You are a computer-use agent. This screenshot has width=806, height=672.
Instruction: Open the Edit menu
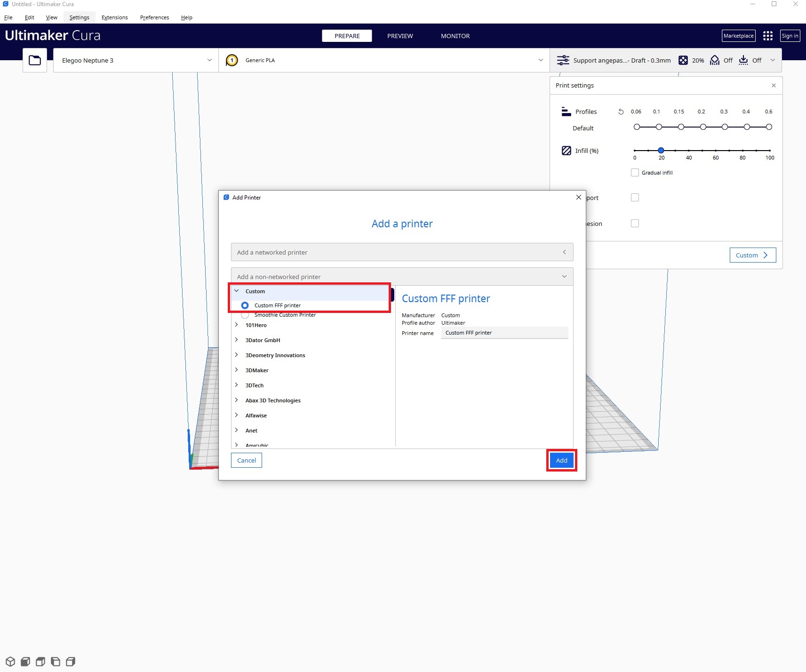point(29,17)
